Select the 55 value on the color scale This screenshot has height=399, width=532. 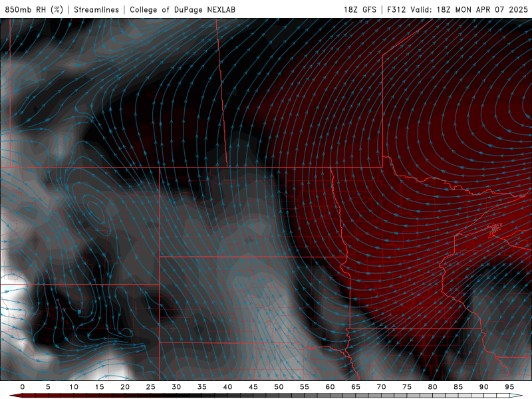305,387
